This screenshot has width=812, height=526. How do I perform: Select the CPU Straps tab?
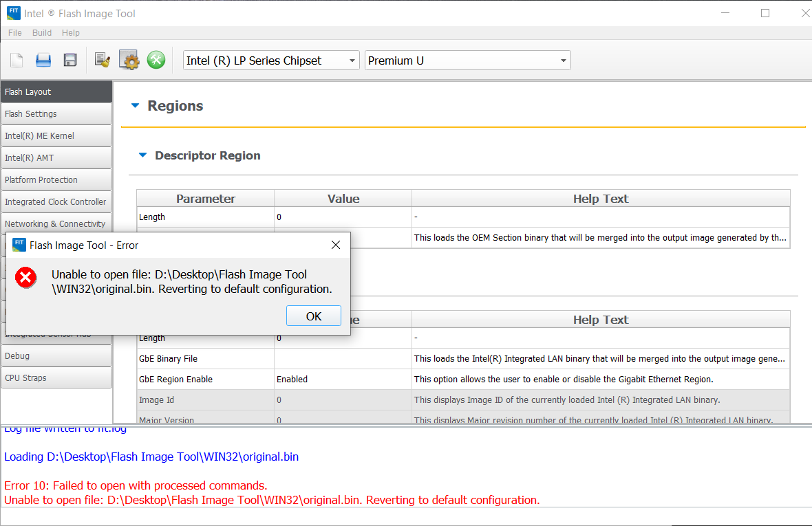pyautogui.click(x=56, y=377)
